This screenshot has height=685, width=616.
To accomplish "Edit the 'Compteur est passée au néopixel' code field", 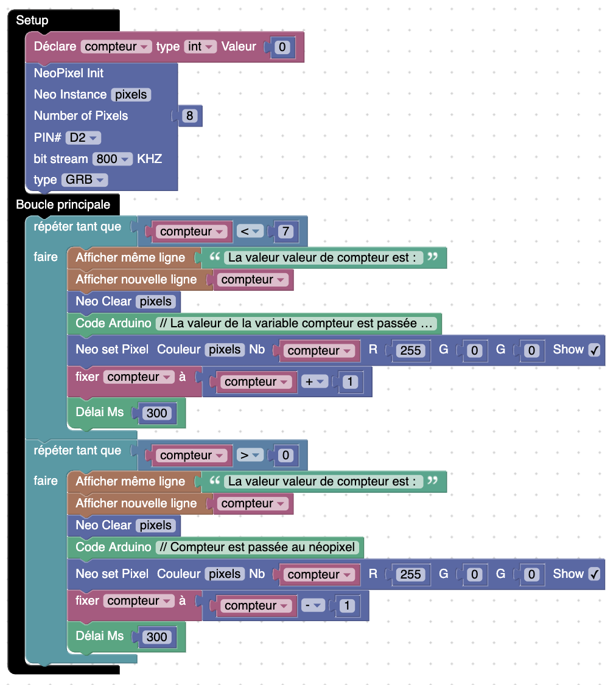I will 258,547.
